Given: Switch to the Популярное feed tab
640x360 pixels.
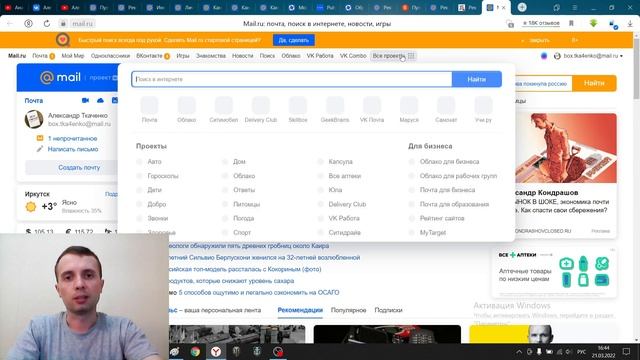Looking at the screenshot, I should click(x=348, y=310).
